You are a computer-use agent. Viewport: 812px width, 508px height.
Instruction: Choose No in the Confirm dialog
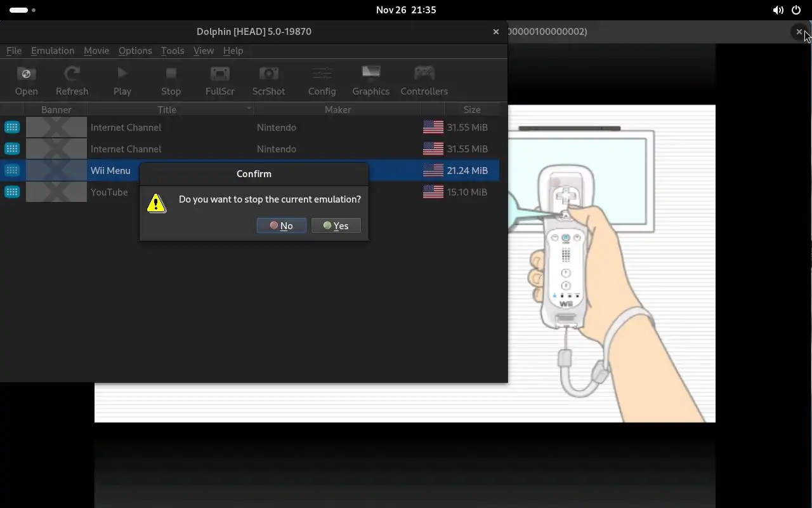282,225
